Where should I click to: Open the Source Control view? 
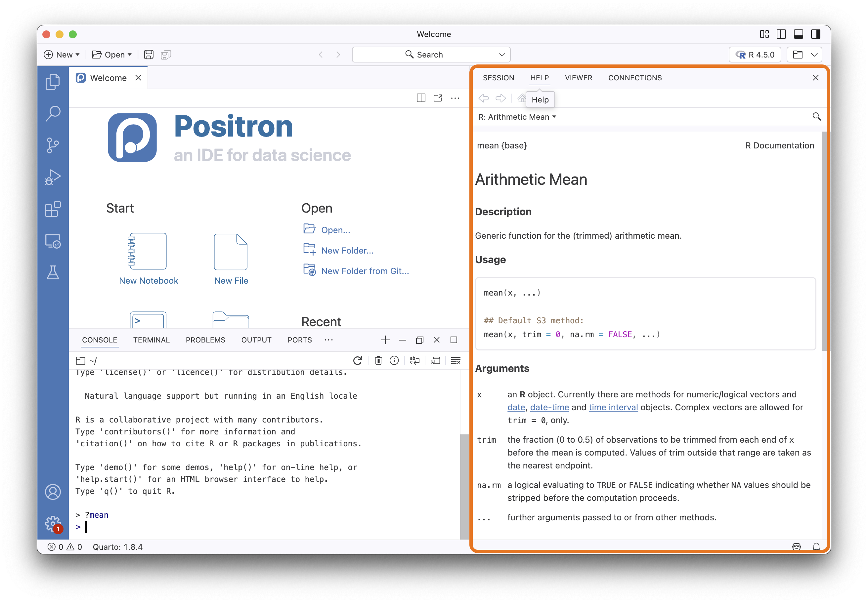coord(53,145)
